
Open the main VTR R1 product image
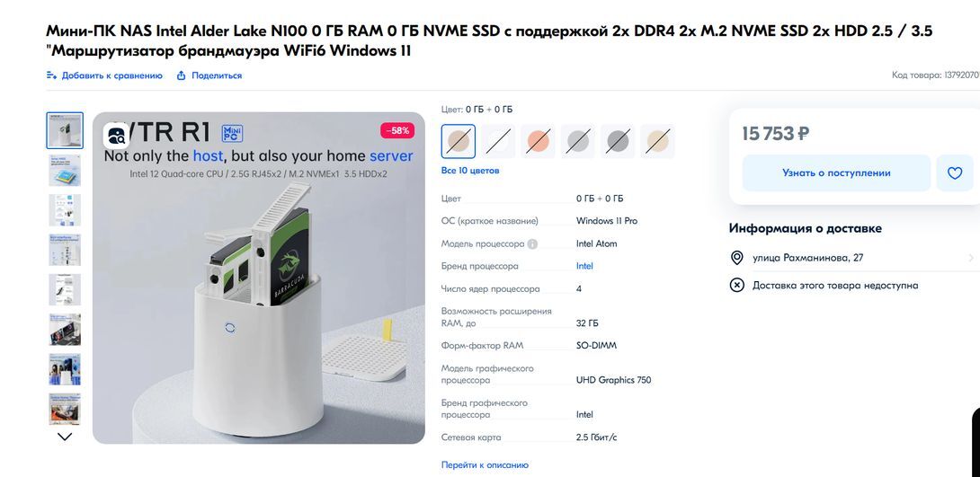pos(259,278)
